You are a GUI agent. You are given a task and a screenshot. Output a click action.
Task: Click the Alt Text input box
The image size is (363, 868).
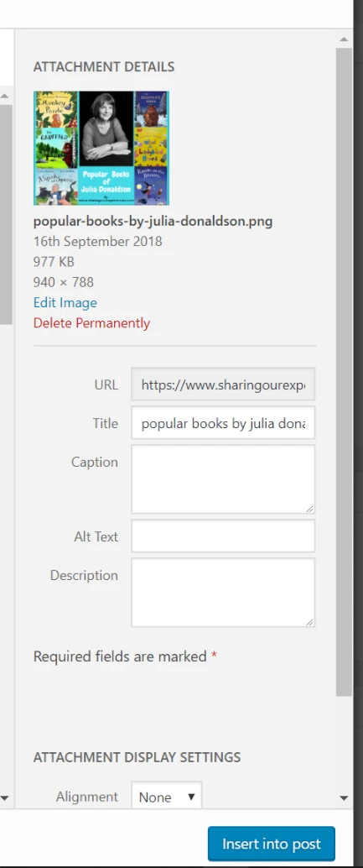(223, 536)
